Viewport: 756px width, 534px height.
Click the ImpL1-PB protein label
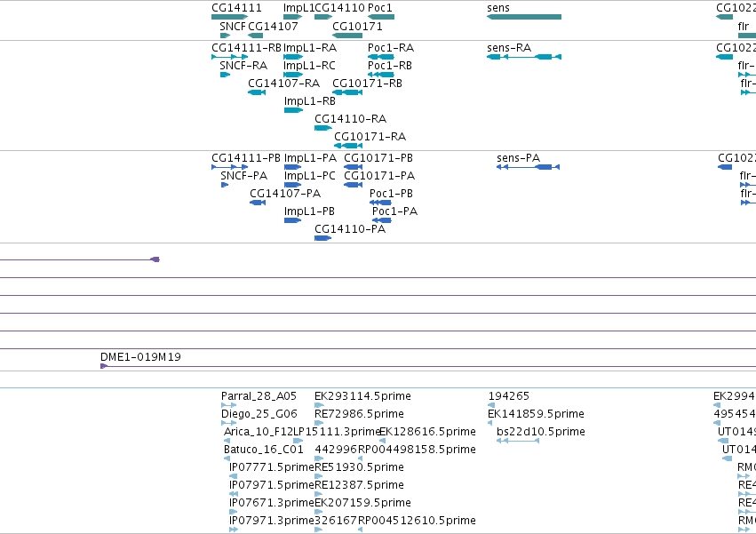click(309, 211)
